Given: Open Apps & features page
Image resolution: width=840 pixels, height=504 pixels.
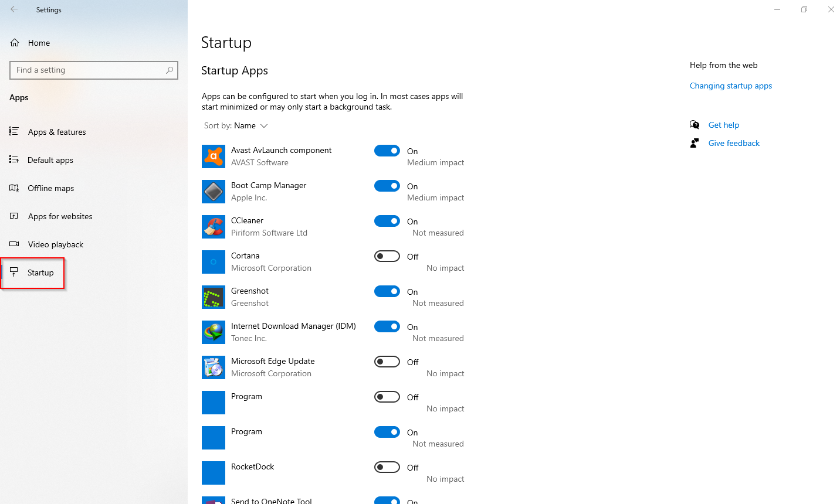Looking at the screenshot, I should [x=57, y=132].
